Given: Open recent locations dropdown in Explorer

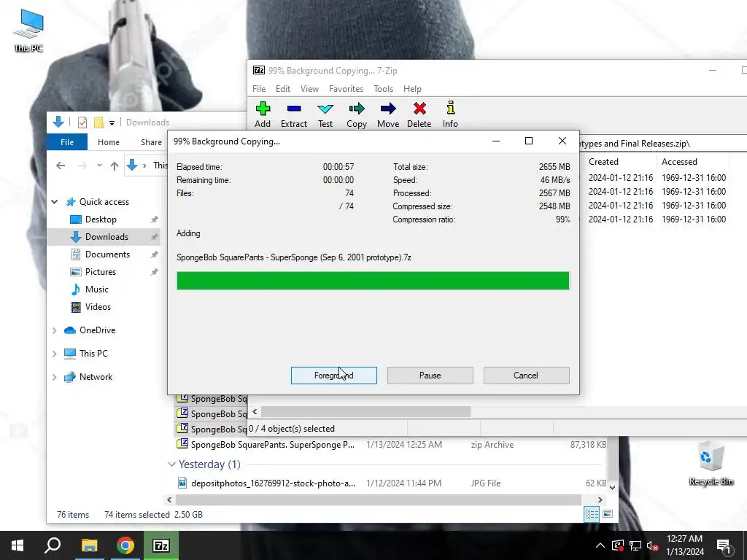Looking at the screenshot, I should point(99,166).
